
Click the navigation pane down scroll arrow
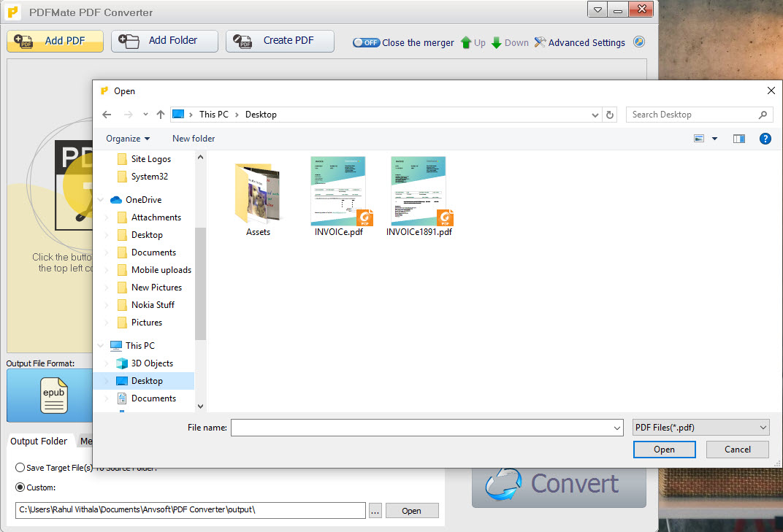click(x=200, y=406)
